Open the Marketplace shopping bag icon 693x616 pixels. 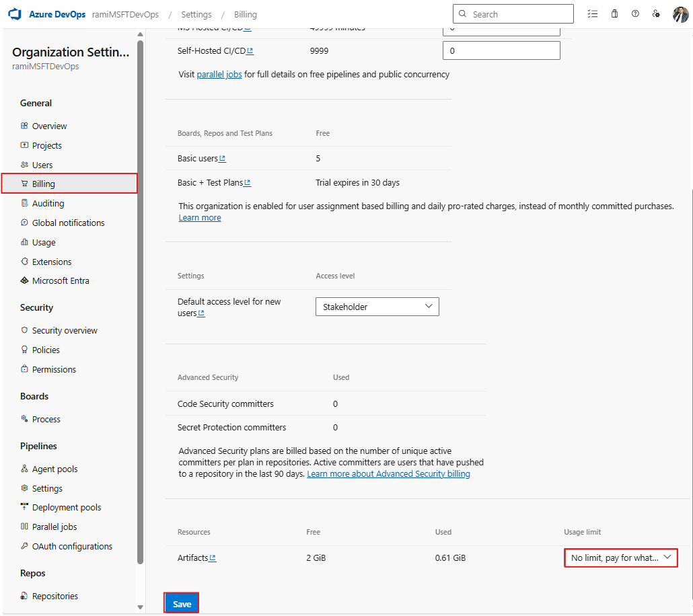pos(614,14)
